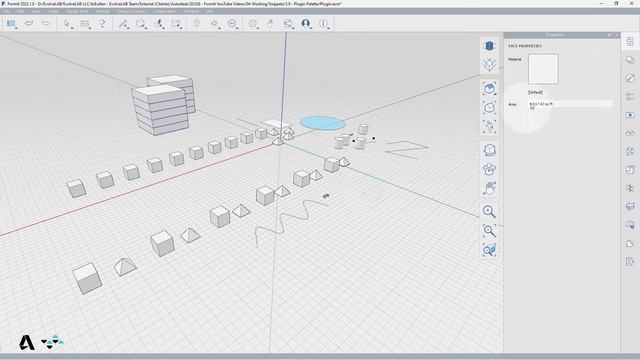This screenshot has height=360, width=640.
Task: Switch to the top/orthographic view icon
Action: point(489,64)
